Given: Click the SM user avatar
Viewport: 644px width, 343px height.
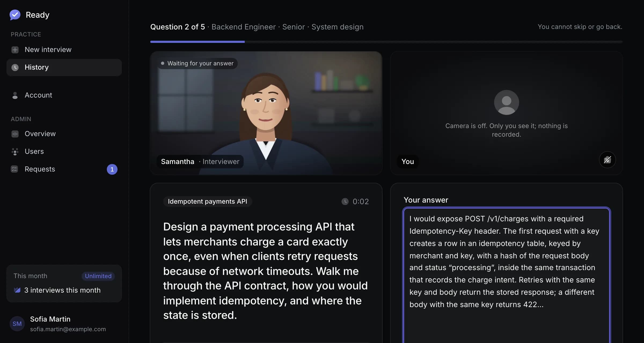Looking at the screenshot, I should (x=17, y=324).
